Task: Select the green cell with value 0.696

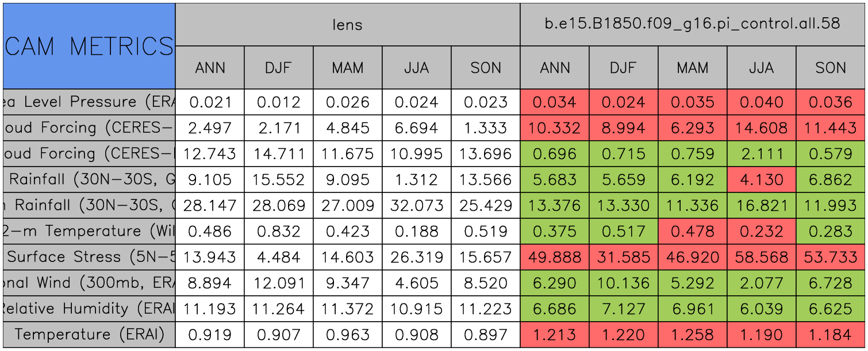Action: [555, 154]
